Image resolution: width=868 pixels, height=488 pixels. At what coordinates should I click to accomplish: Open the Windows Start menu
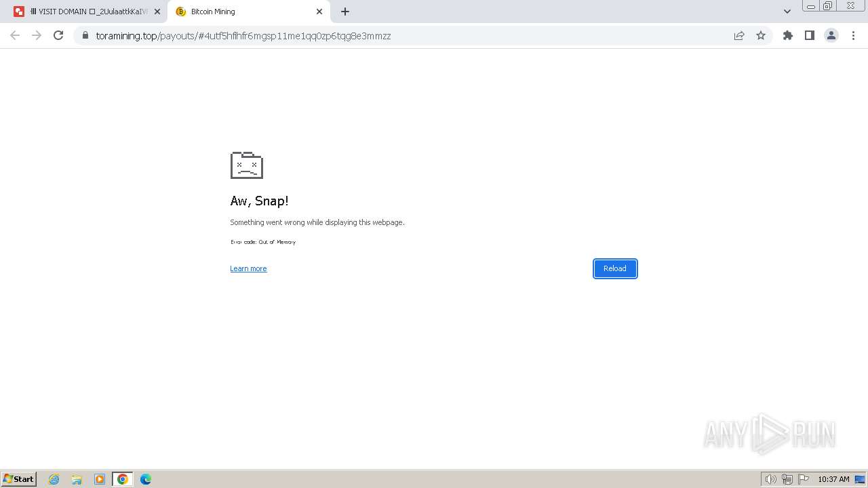click(18, 479)
